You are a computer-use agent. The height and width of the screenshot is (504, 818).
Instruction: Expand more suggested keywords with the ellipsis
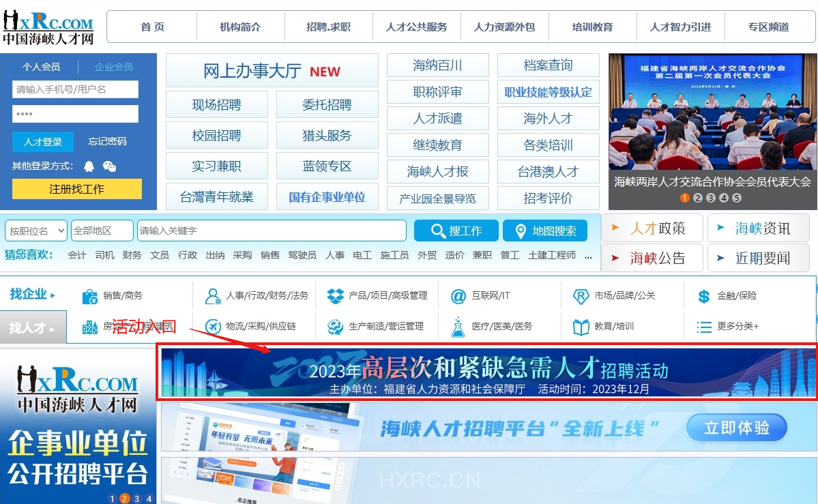click(x=588, y=256)
